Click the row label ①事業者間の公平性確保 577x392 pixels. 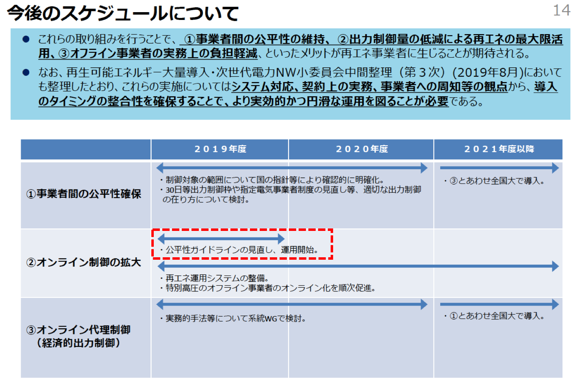tap(84, 194)
